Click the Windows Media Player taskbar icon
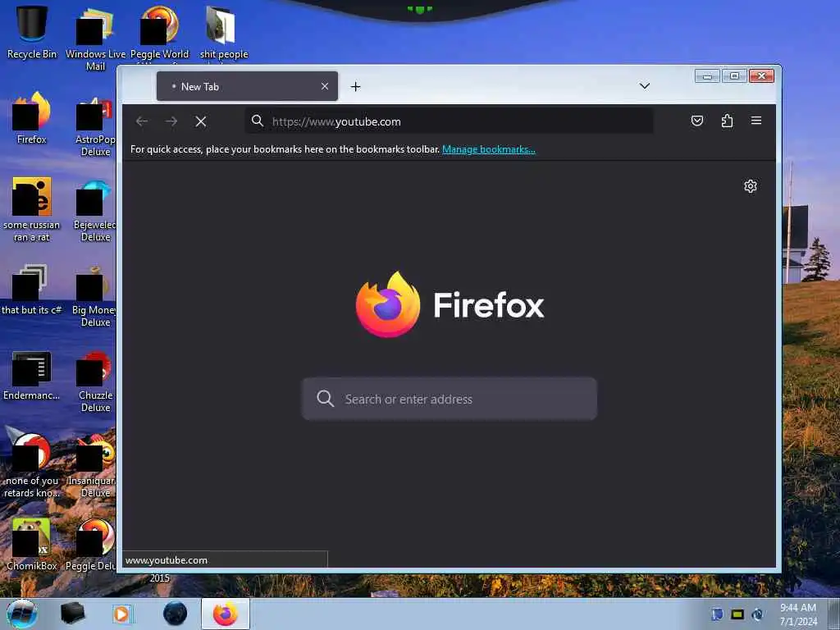840x630 pixels. 122,614
